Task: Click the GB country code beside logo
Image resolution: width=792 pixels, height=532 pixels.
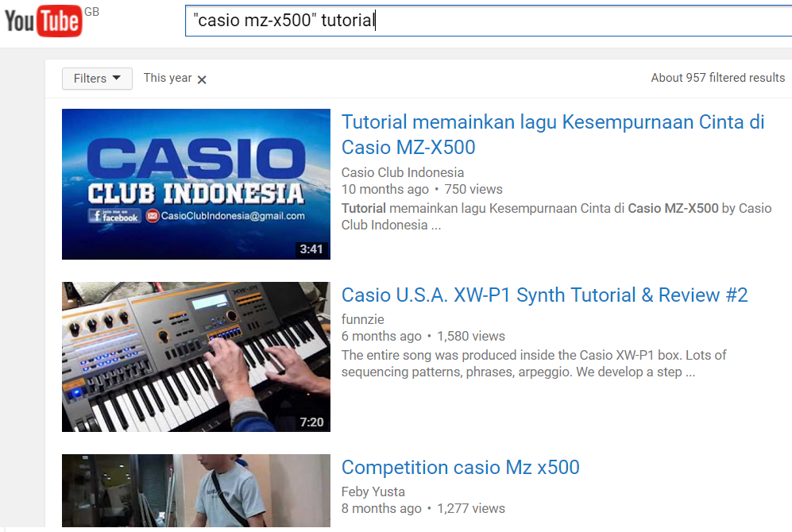Action: click(x=91, y=12)
